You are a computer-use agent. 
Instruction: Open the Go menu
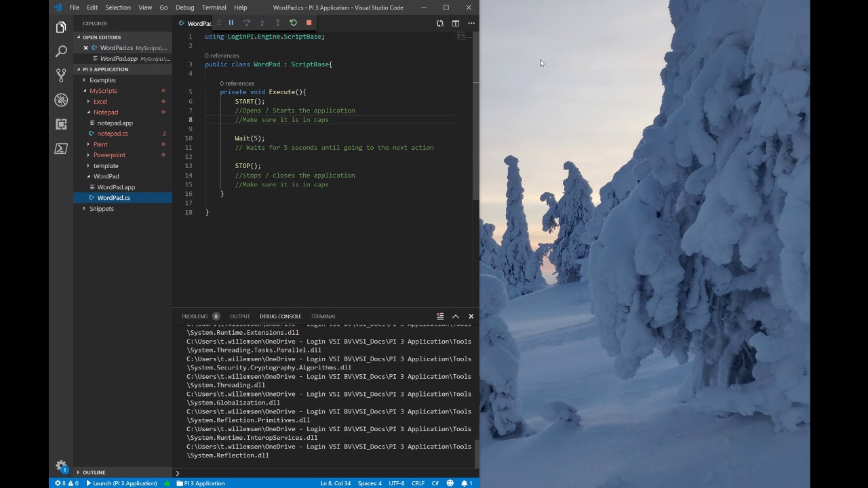click(x=163, y=7)
